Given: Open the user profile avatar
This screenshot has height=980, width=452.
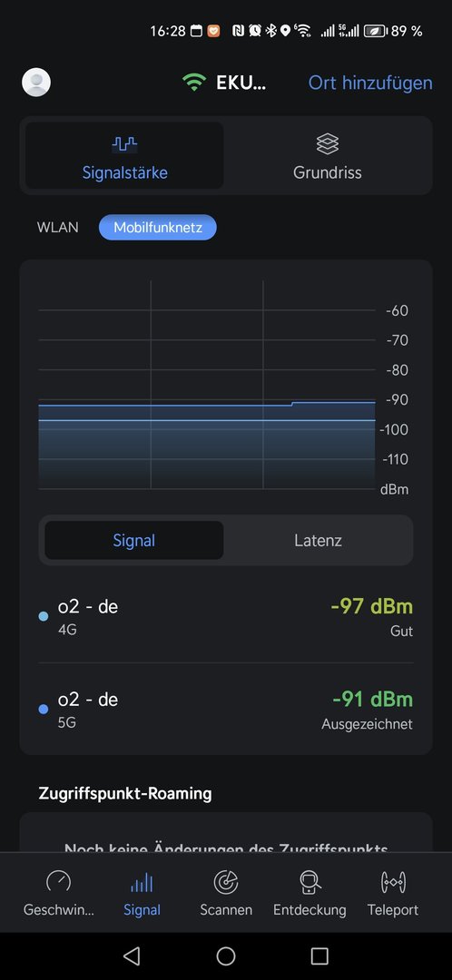Looking at the screenshot, I should [x=36, y=82].
